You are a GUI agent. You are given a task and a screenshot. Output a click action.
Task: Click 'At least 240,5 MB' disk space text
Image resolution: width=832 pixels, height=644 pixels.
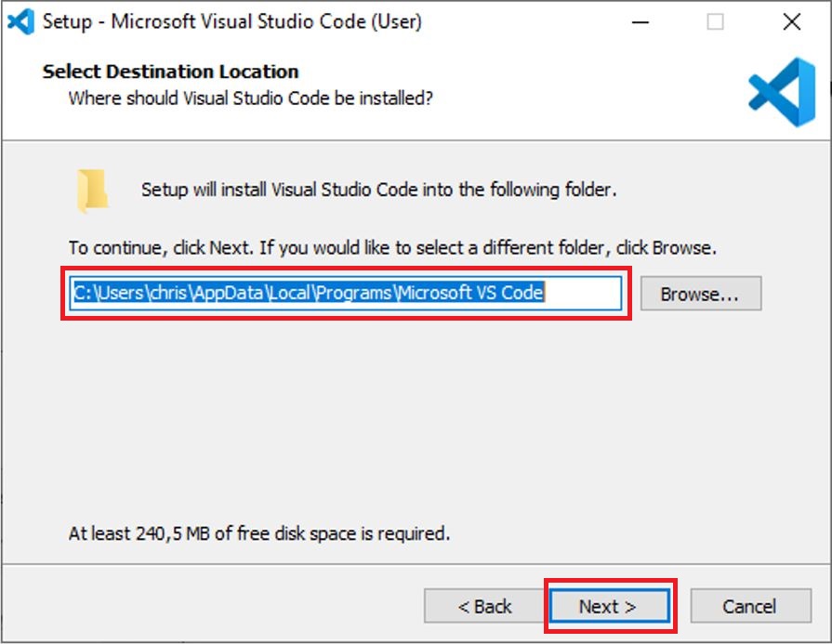259,533
